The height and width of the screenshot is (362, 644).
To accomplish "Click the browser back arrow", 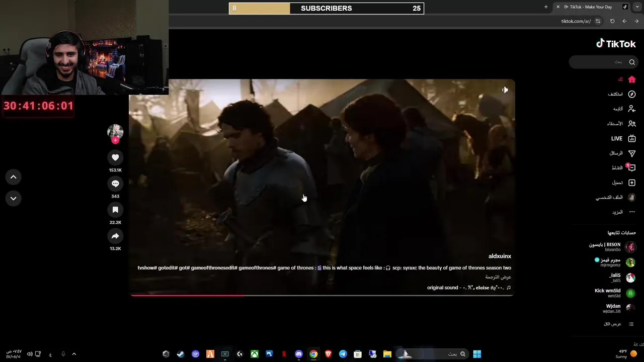I will point(624,21).
